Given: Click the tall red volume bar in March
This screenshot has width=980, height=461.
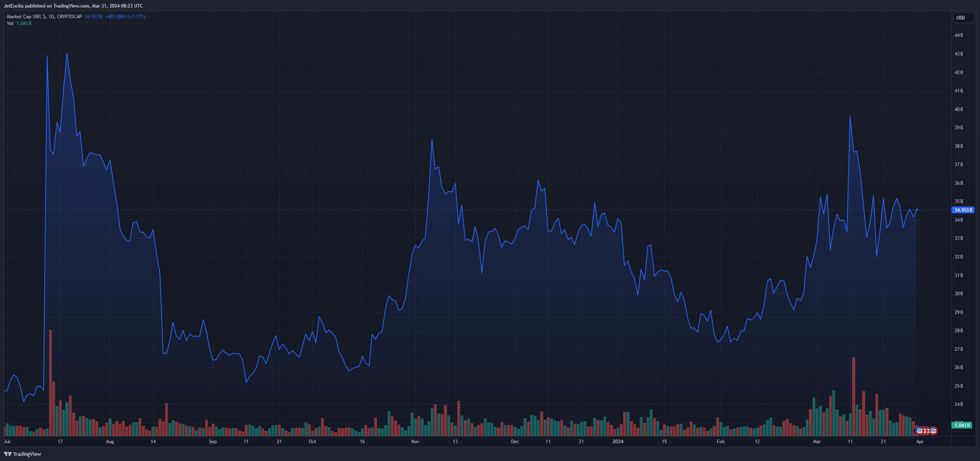Looking at the screenshot, I should [x=853, y=396].
